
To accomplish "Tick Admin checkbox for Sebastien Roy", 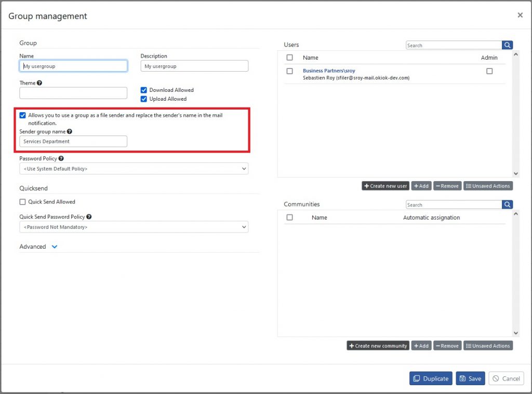I will pos(489,71).
